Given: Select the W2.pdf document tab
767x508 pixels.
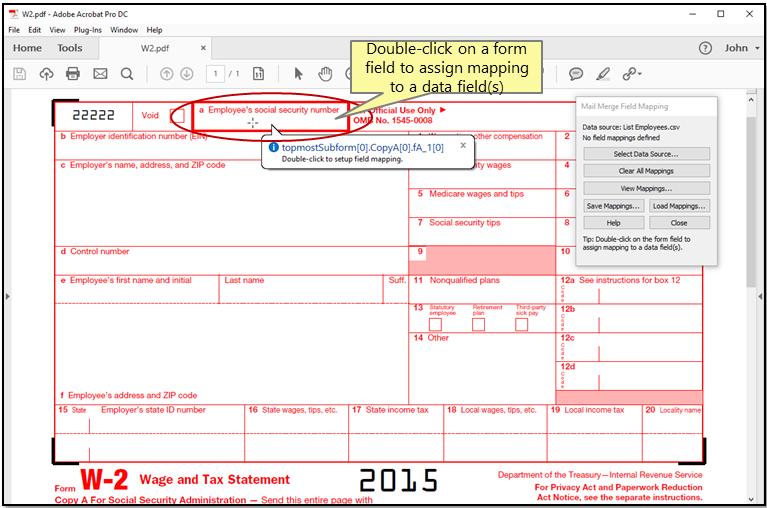Looking at the screenshot, I should [x=155, y=48].
